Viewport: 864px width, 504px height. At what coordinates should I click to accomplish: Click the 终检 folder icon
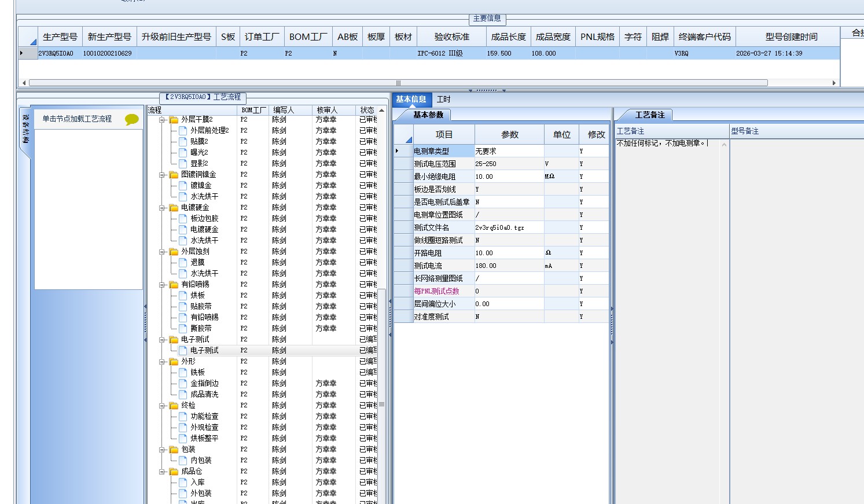[x=174, y=406]
